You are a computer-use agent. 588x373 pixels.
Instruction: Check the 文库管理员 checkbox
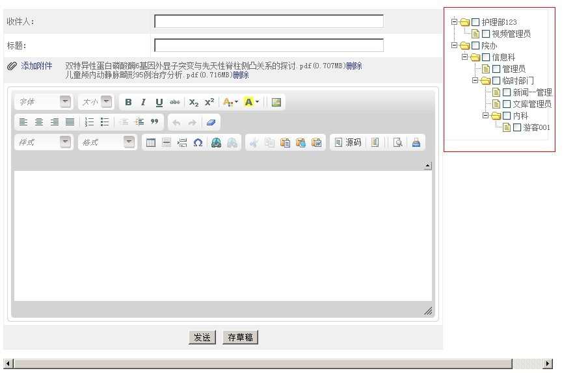click(507, 104)
